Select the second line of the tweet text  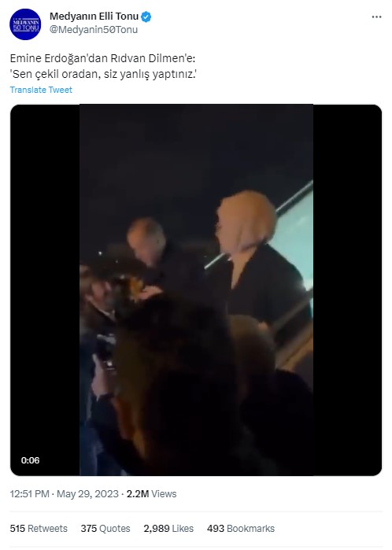(x=103, y=74)
